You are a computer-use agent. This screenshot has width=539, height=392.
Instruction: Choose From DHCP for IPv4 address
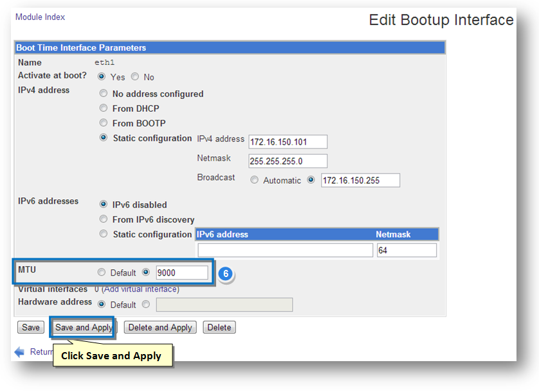point(103,108)
